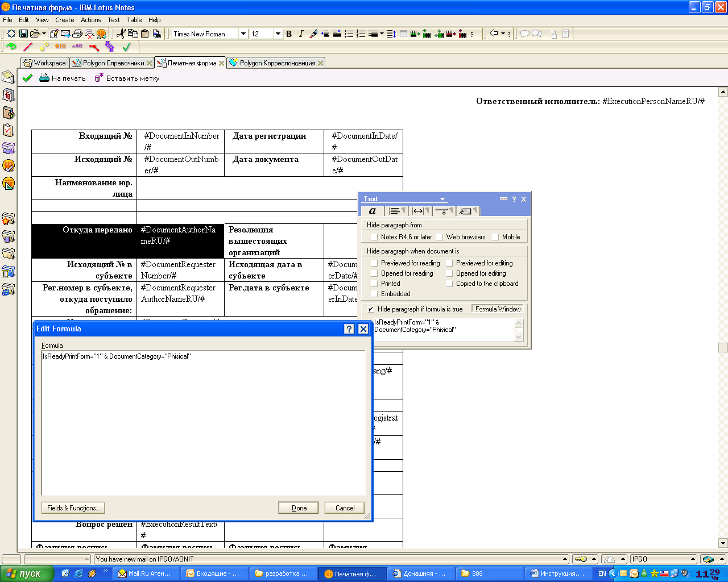Open Paragraph Alignment tab in properties box
This screenshot has height=582, width=728.
[397, 211]
